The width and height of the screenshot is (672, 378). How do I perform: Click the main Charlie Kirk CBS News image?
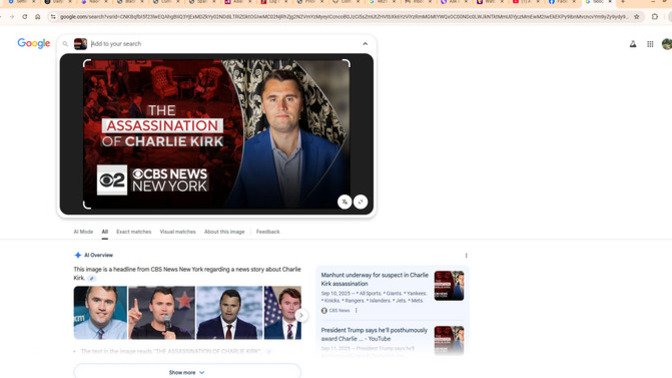click(216, 134)
